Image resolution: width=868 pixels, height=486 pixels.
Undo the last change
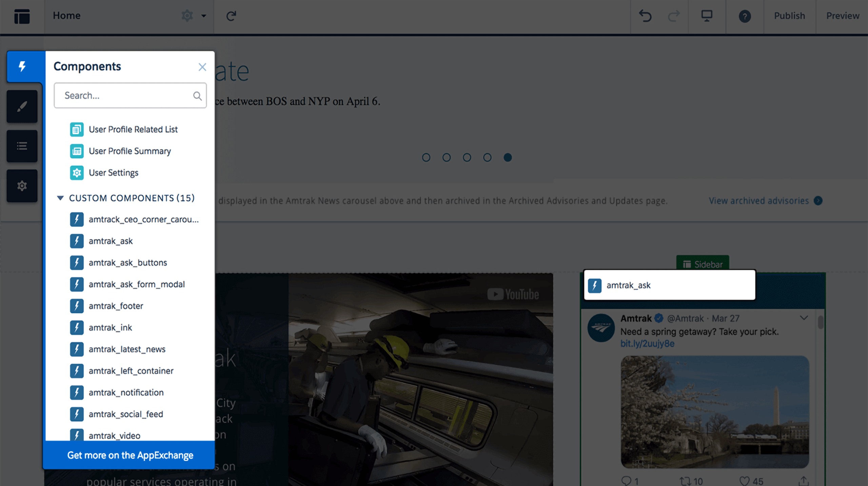click(x=645, y=16)
